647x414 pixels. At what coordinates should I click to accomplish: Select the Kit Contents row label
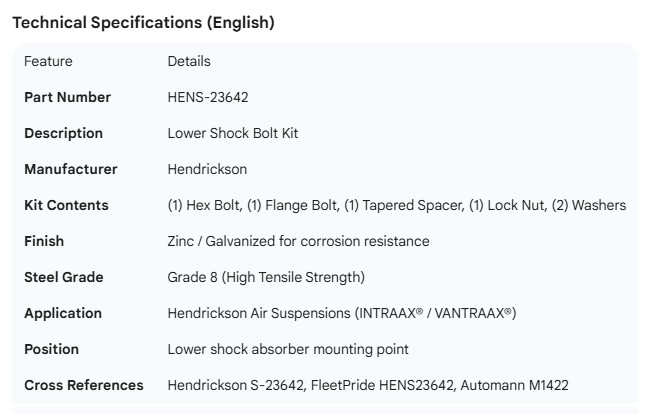point(66,205)
